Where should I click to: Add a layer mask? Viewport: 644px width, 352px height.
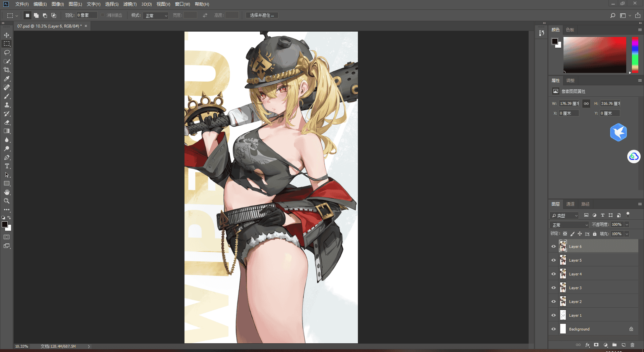pyautogui.click(x=596, y=345)
